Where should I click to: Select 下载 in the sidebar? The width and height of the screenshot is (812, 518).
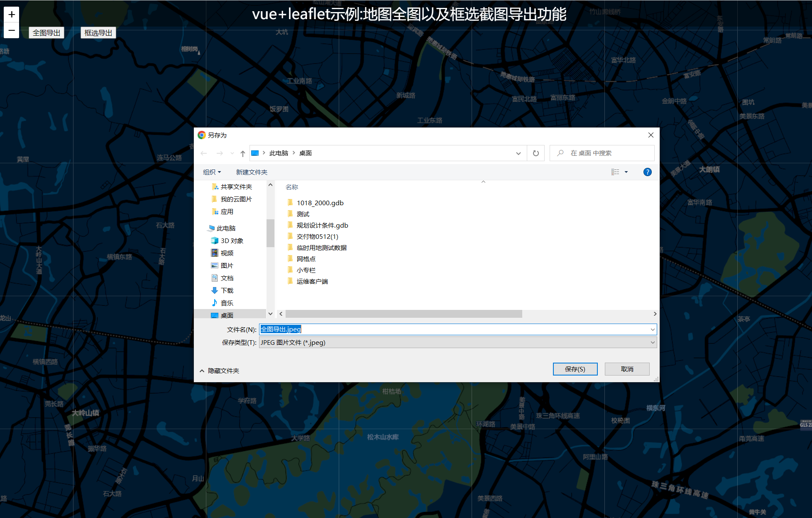[227, 290]
